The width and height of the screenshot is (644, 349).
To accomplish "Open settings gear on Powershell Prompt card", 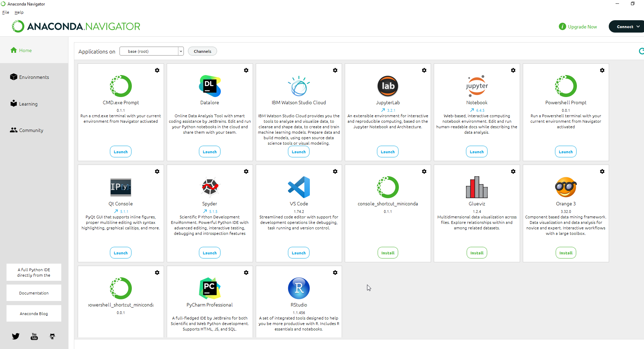I will click(602, 70).
